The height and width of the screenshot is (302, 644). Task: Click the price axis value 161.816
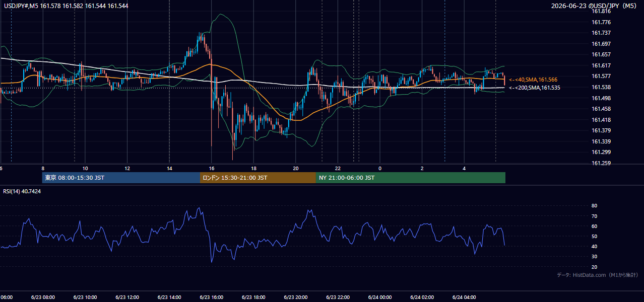click(x=601, y=11)
